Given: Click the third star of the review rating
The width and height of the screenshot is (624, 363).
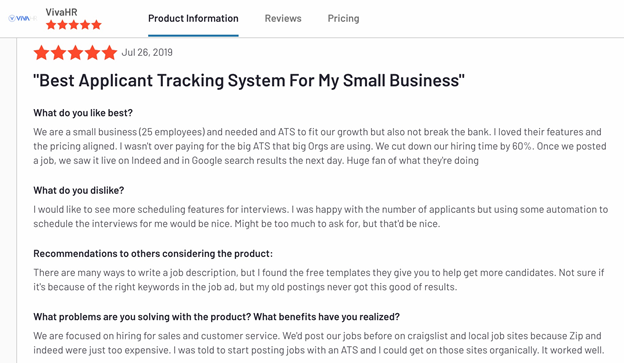Looking at the screenshot, I should coord(75,53).
